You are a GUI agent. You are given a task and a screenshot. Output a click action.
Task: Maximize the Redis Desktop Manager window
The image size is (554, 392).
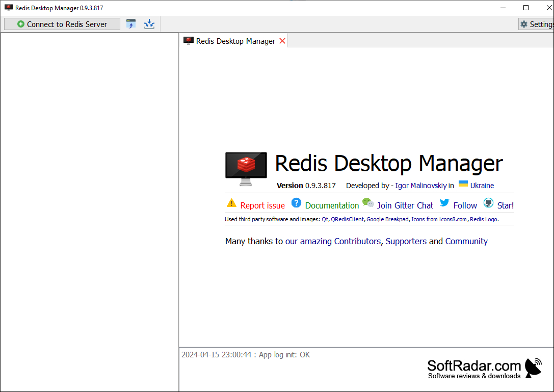[526, 8]
